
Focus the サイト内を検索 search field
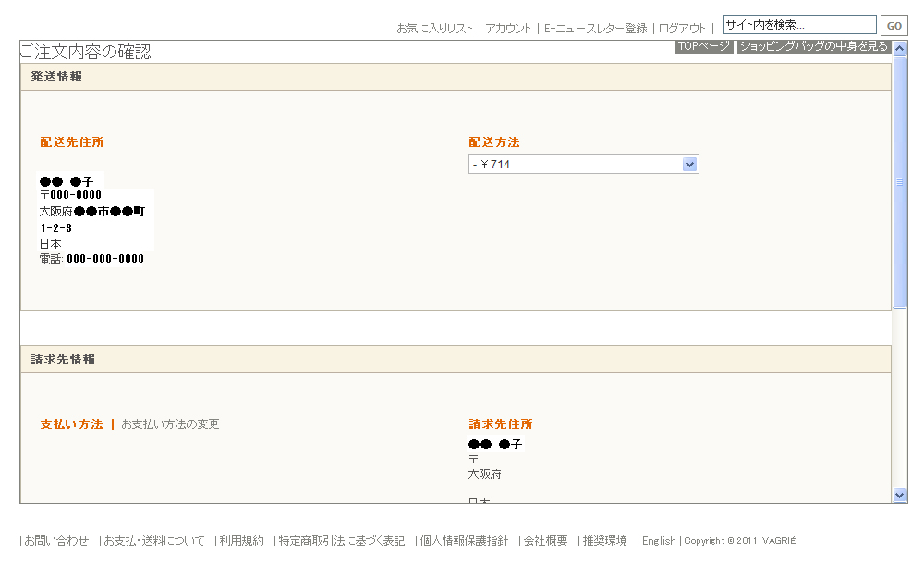tap(799, 25)
